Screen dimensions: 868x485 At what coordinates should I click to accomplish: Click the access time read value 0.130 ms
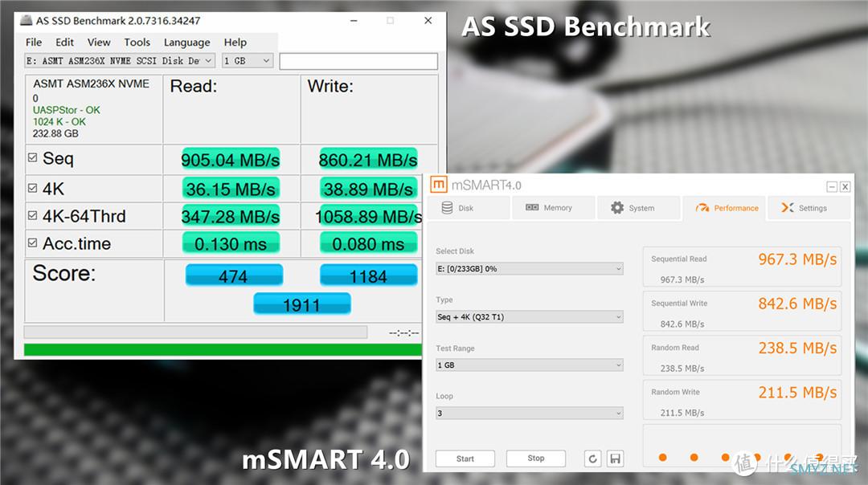tap(231, 244)
